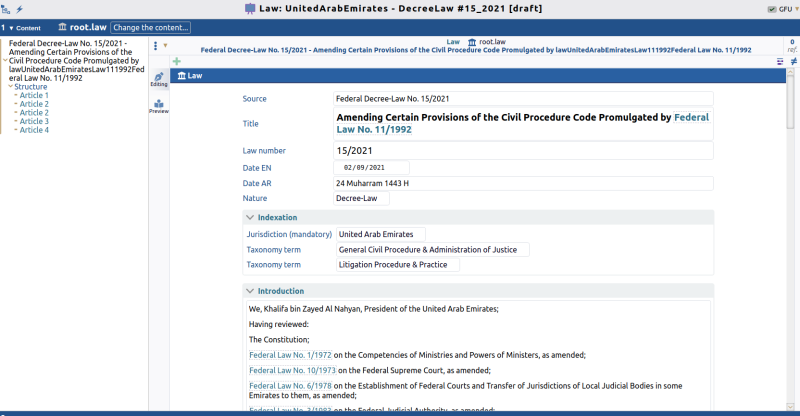The height and width of the screenshot is (416, 800).
Task: Open Federal Law No. 11/1992 link in title
Action: (x=522, y=123)
